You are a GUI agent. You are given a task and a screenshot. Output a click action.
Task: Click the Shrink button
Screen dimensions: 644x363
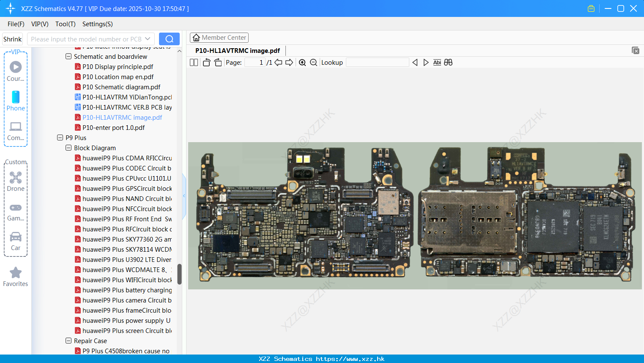pos(12,38)
